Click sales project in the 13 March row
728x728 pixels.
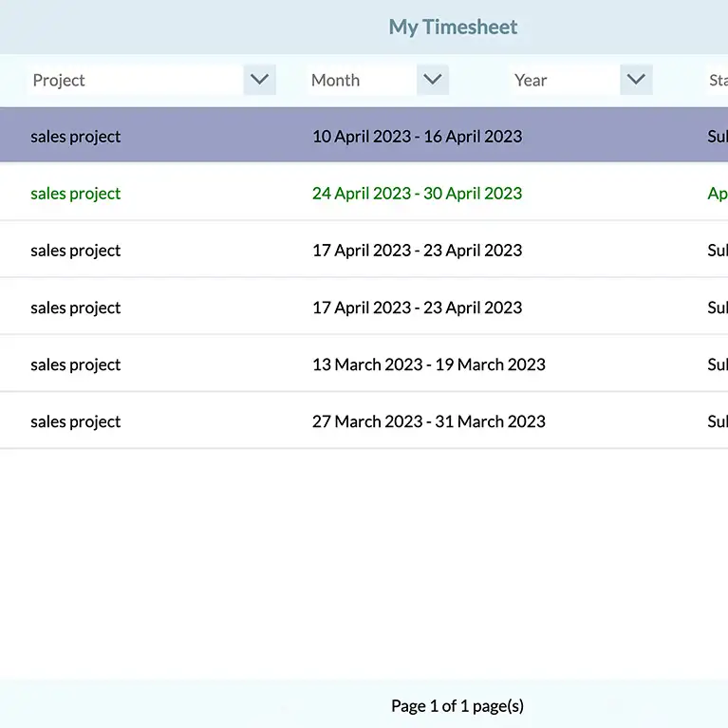[x=76, y=364]
